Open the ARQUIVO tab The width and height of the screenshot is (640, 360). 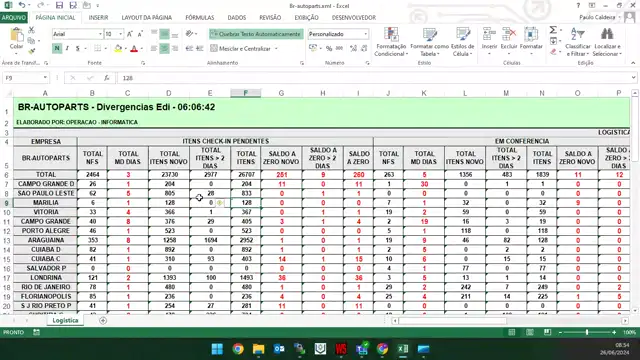click(14, 18)
